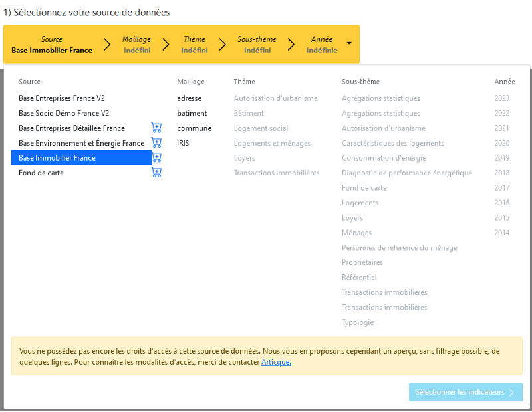Choose Base Socio Démo France V2

[64, 113]
